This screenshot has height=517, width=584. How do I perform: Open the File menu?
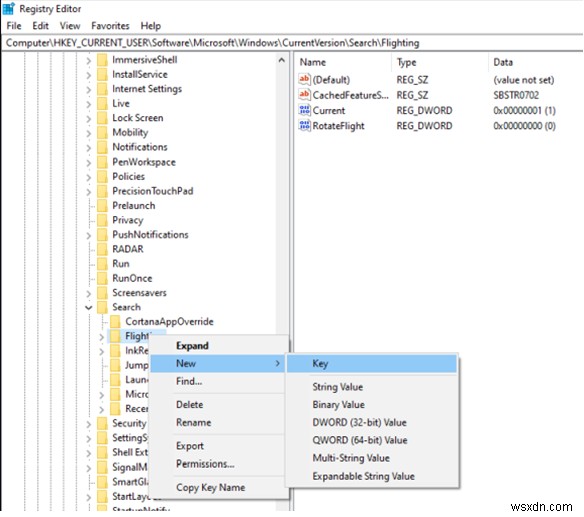[14, 26]
